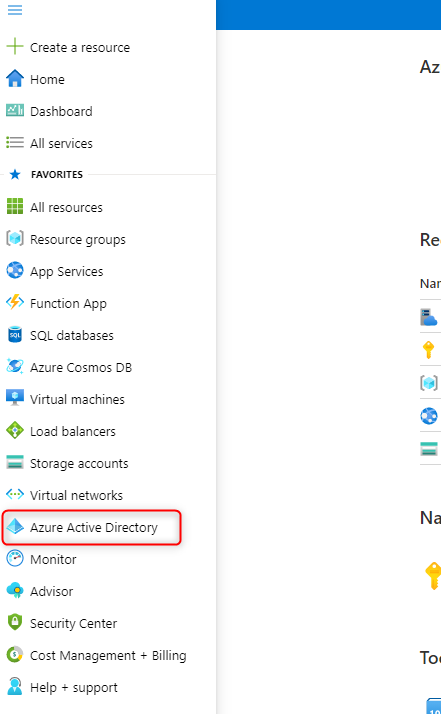
Task: Open Load balancers
Action: coord(72,431)
